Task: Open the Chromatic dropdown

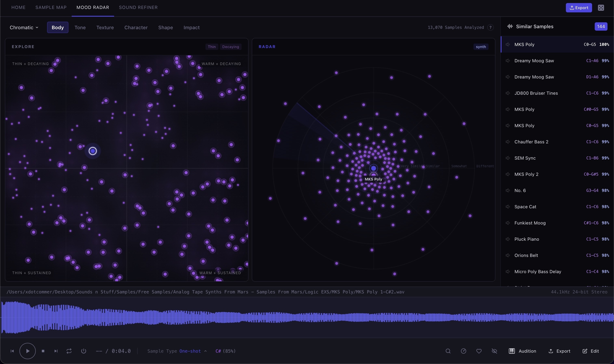Action: click(24, 27)
